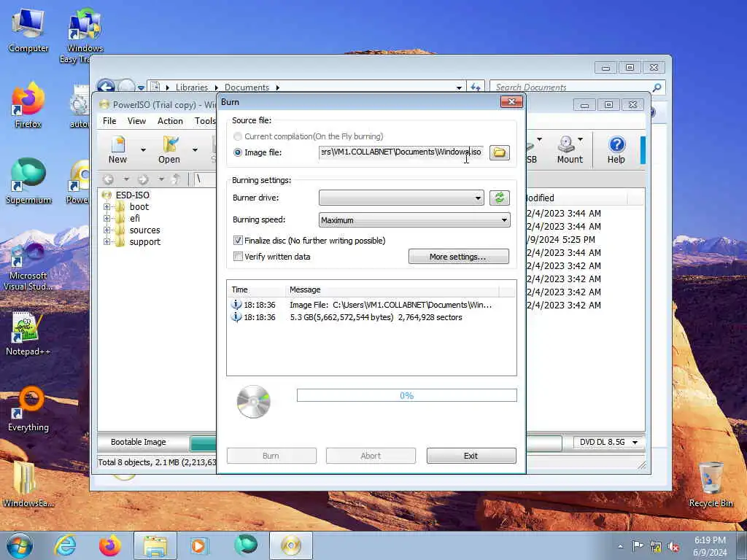Screen dimensions: 747x560
Task: Click the New toolbar icon in PowerISO
Action: [117, 150]
